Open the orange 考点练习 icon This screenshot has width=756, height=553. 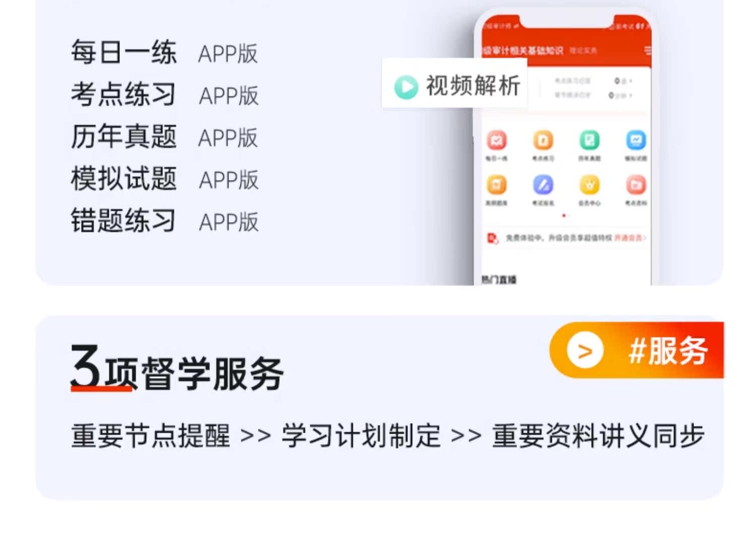(543, 141)
